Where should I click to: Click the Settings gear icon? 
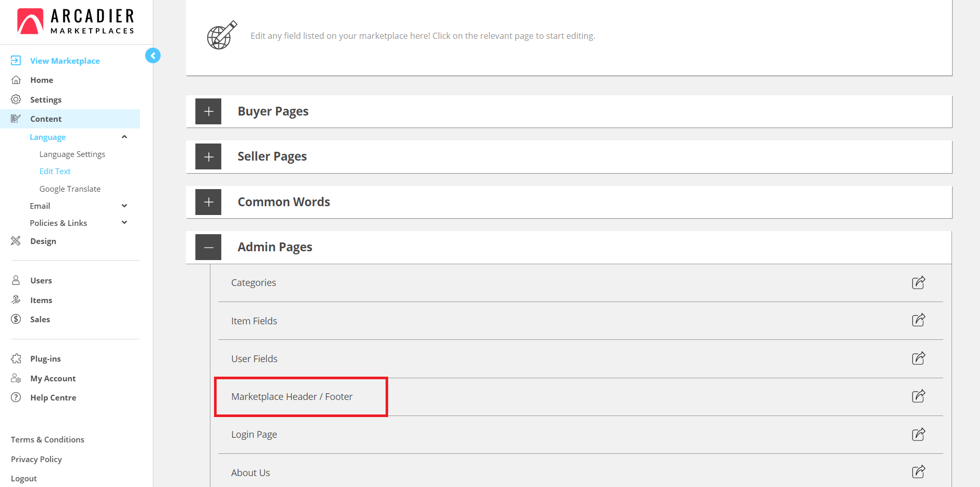16,99
